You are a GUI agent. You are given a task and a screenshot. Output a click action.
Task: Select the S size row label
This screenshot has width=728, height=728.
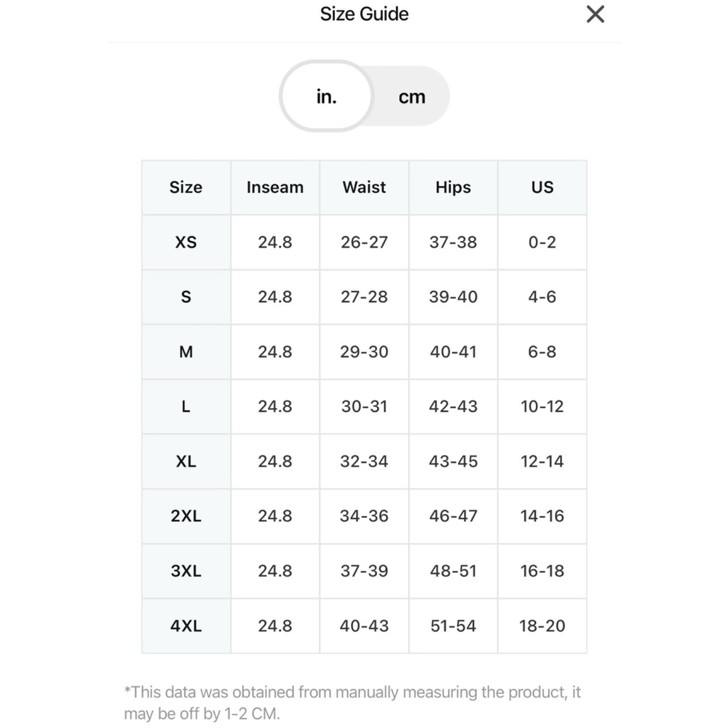(x=186, y=297)
